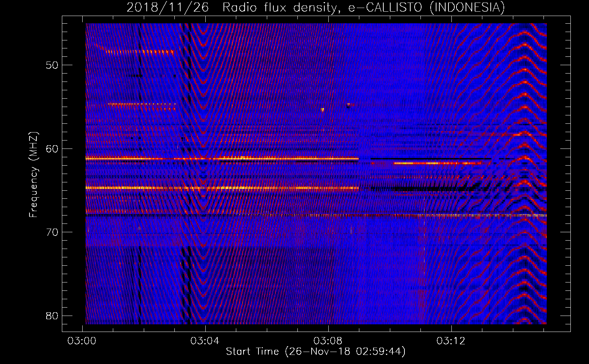Click the 'Frequency (MHZ)' axis label
The width and height of the screenshot is (589, 364).
coord(33,175)
